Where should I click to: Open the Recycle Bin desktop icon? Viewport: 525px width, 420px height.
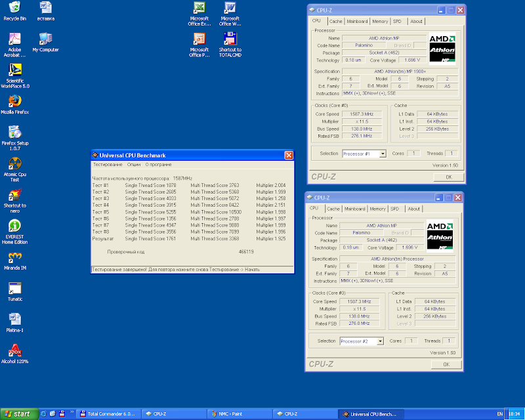pyautogui.click(x=14, y=10)
